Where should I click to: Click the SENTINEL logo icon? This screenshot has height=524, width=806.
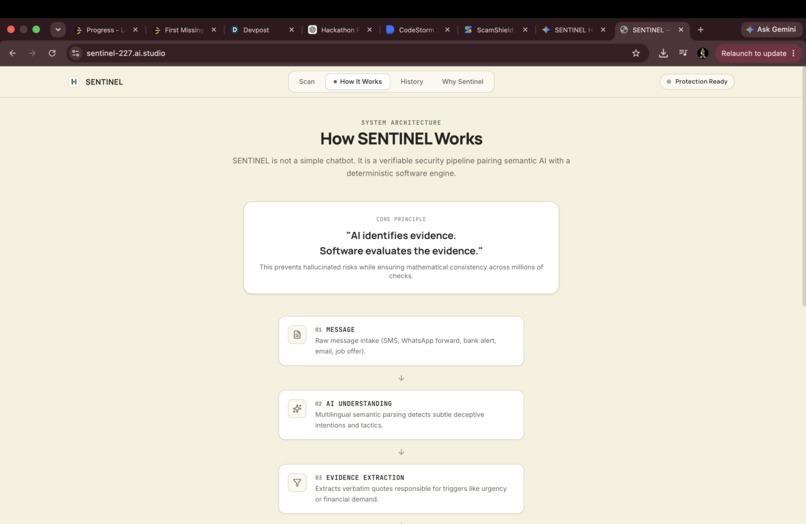74,82
